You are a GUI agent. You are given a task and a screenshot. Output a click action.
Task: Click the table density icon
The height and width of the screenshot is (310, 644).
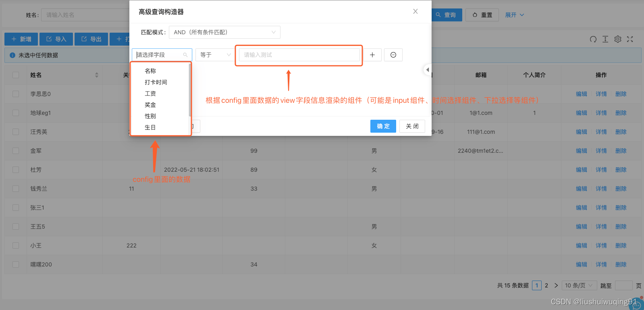point(605,39)
